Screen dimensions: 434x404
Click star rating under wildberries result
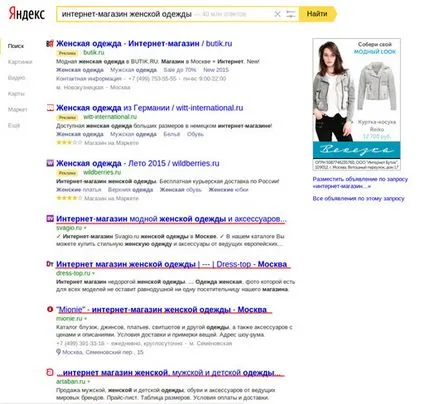pyautogui.click(x=69, y=198)
